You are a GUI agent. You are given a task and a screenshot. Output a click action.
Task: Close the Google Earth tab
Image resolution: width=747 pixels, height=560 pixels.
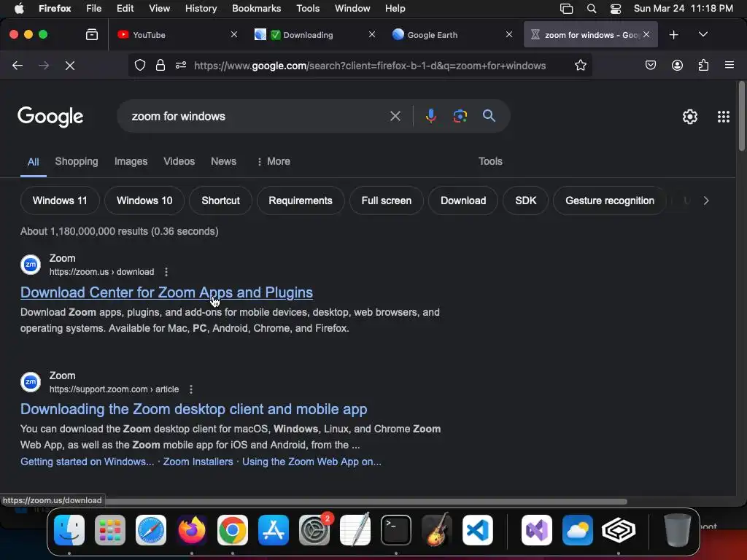pos(508,34)
